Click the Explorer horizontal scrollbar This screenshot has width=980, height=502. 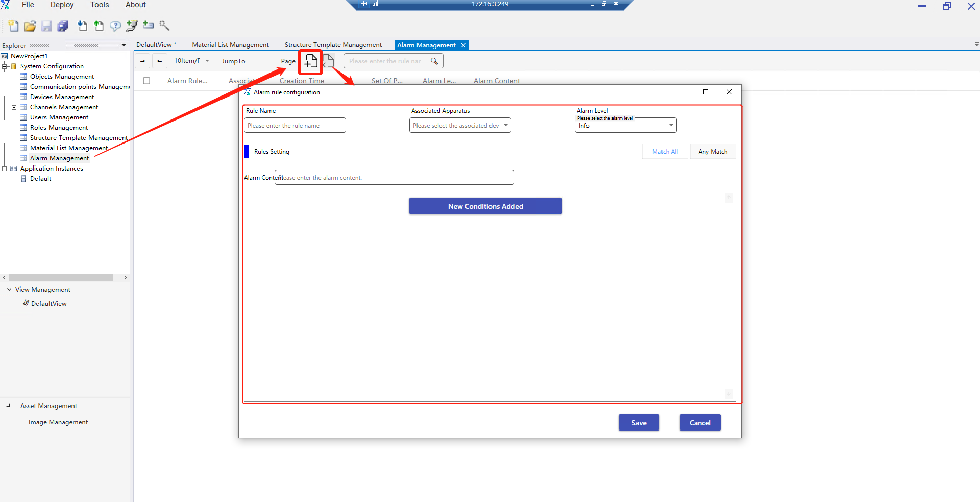(61, 278)
